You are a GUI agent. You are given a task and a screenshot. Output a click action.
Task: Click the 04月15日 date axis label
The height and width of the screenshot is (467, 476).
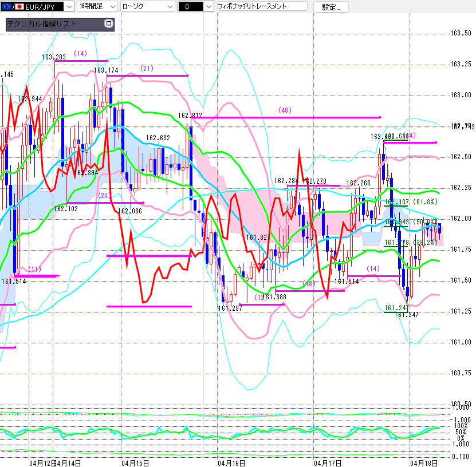[x=135, y=464]
